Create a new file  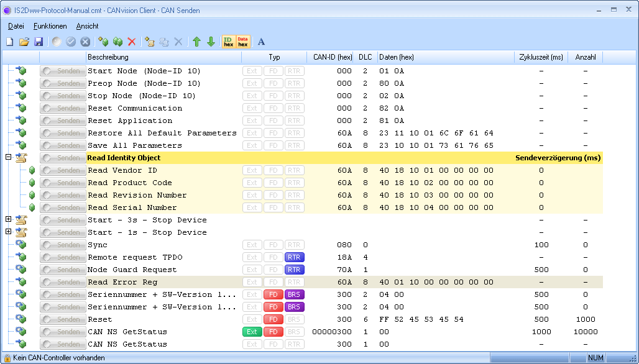coord(9,42)
